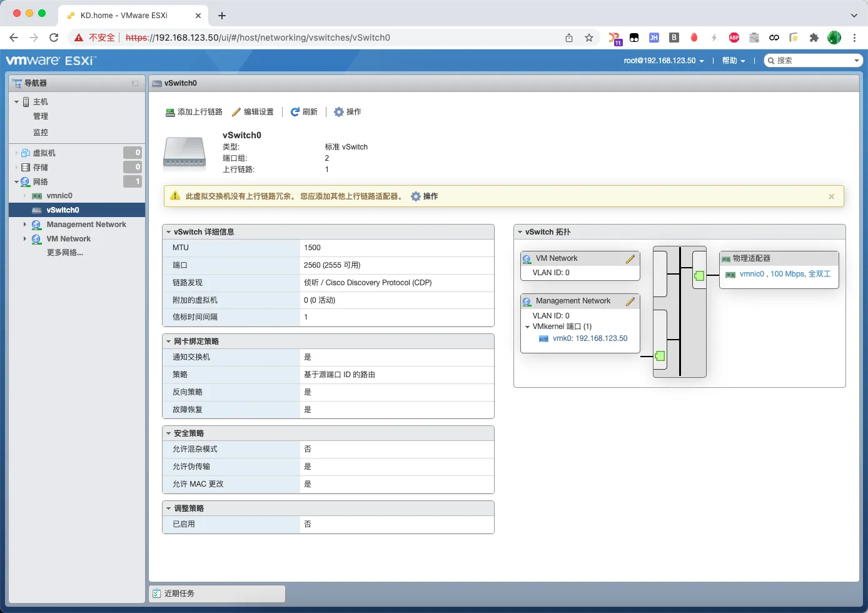Screen dimensions: 868x613
Task: Collapse the vSwitch topology (vSwitch 拓扑) panel
Action: 520,232
